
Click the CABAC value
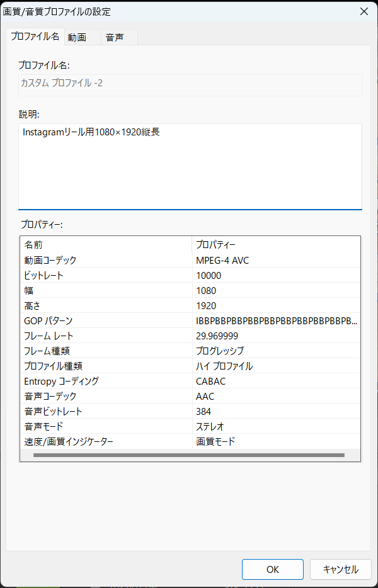(210, 381)
